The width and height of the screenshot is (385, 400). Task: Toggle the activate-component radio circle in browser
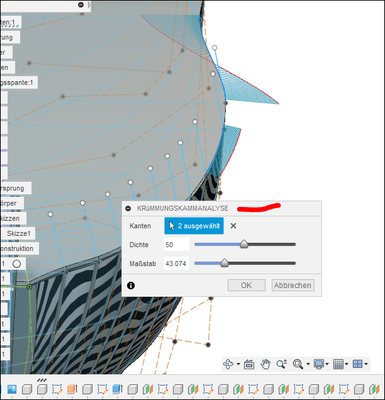[17, 264]
